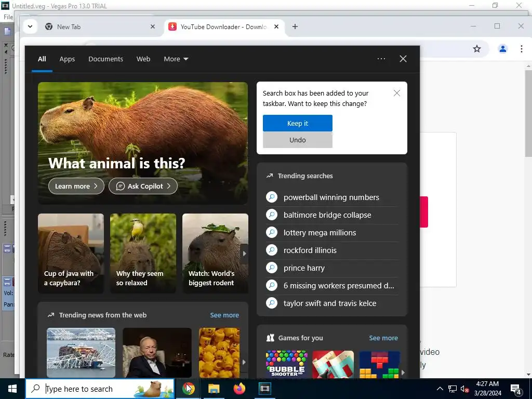Bookmark this page star icon in Chrome
The image size is (532, 399).
coord(477,49)
